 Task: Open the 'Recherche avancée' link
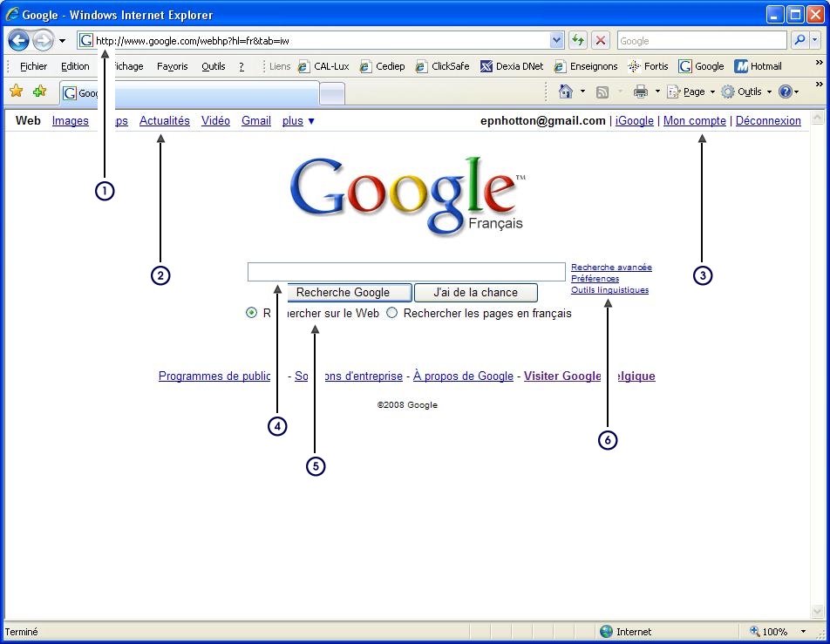pyautogui.click(x=611, y=268)
